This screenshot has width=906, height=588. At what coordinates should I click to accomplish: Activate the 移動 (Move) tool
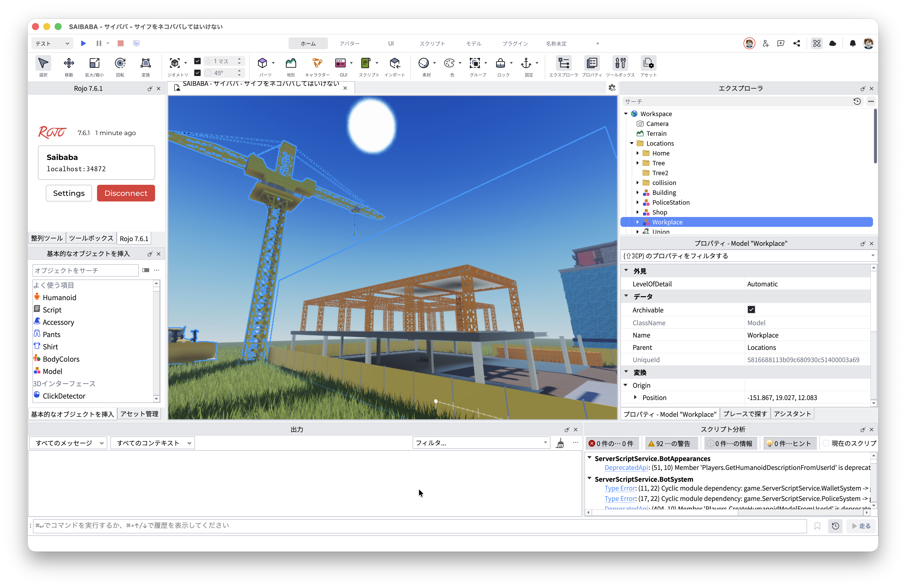[68, 63]
